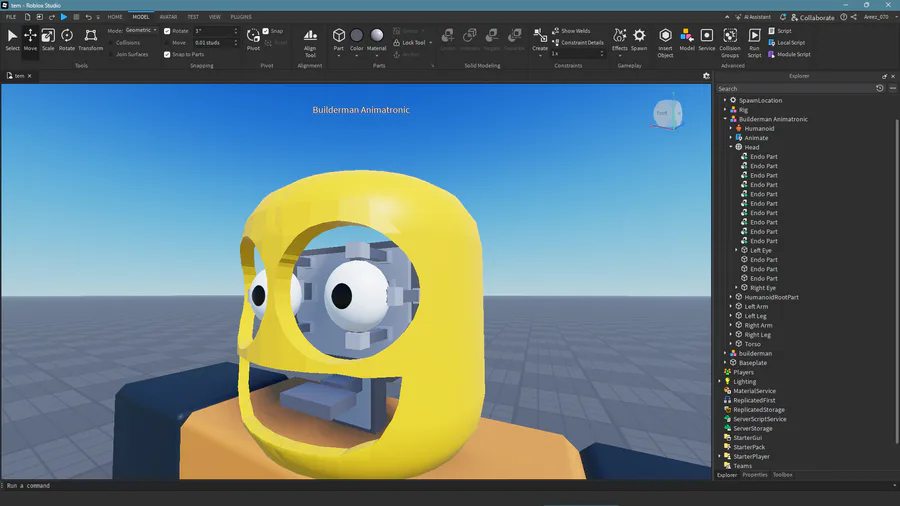Viewport: 900px width, 506px height.
Task: Choose the Transform tool
Action: click(90, 39)
